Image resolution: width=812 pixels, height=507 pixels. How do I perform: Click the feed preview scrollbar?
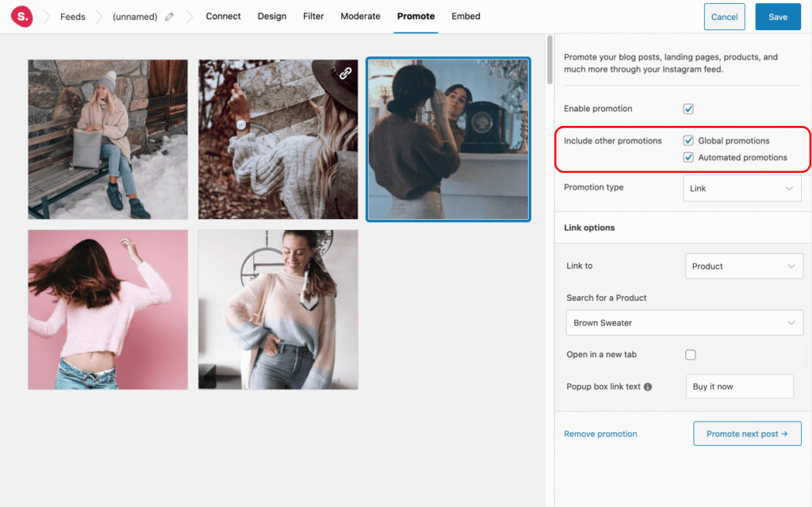(550, 60)
